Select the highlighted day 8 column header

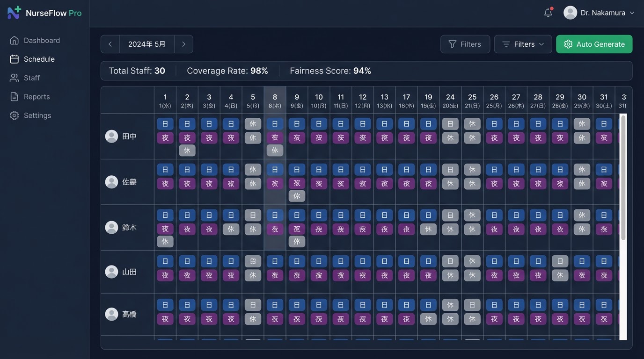(275, 101)
